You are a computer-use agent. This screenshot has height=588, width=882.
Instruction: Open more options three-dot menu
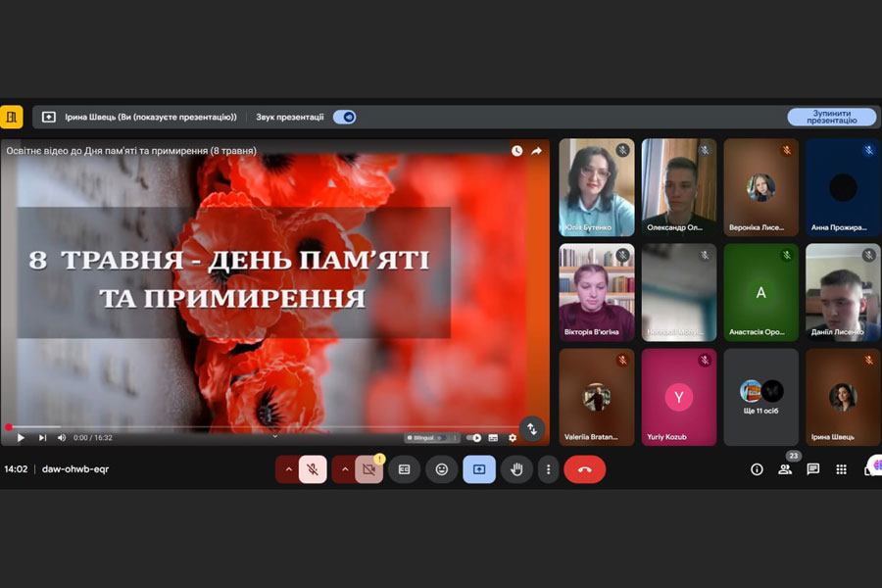(549, 469)
